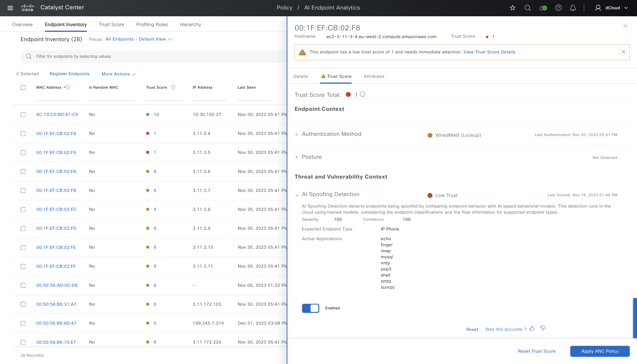Click the side panel vertical scrollbar

pos(635,318)
